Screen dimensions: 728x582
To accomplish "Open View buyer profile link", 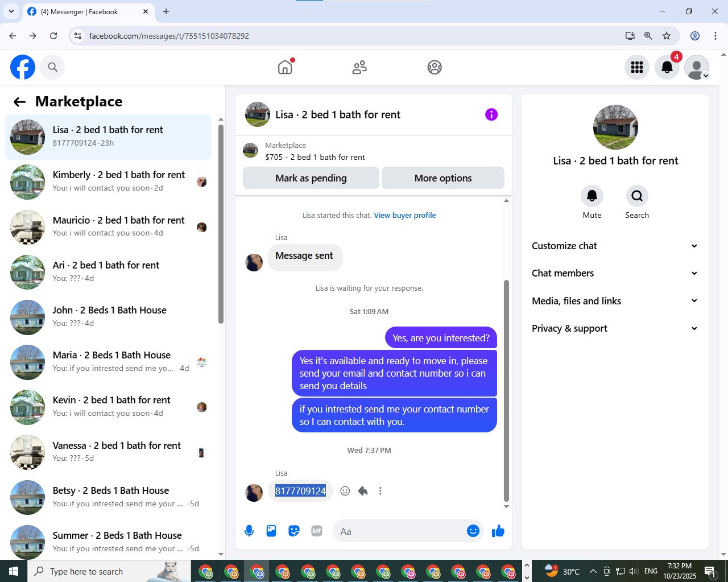I will click(405, 216).
